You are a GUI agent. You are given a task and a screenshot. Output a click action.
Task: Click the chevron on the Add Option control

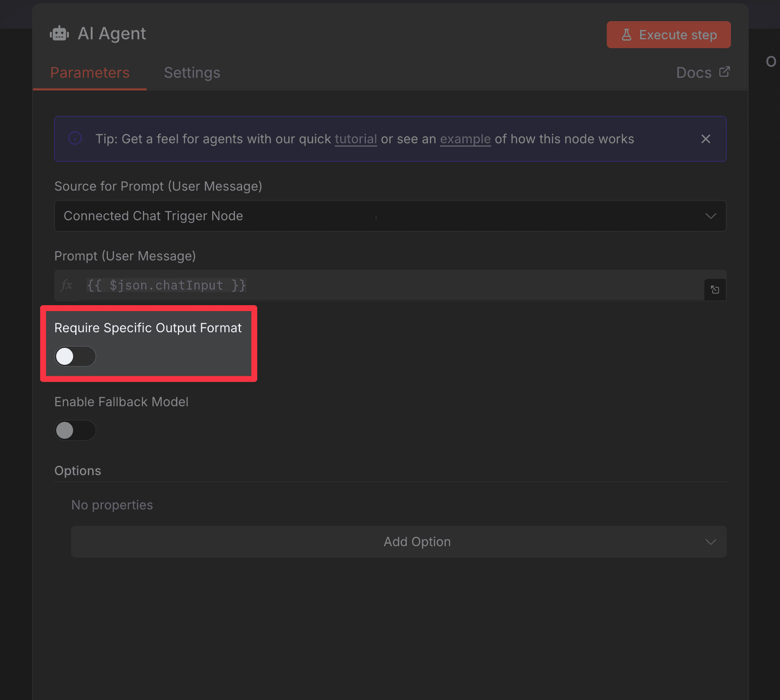click(711, 541)
